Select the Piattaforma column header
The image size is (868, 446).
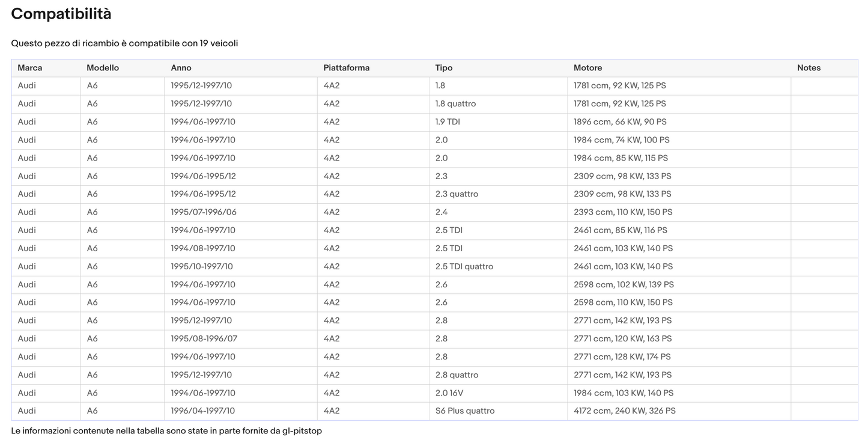(347, 68)
